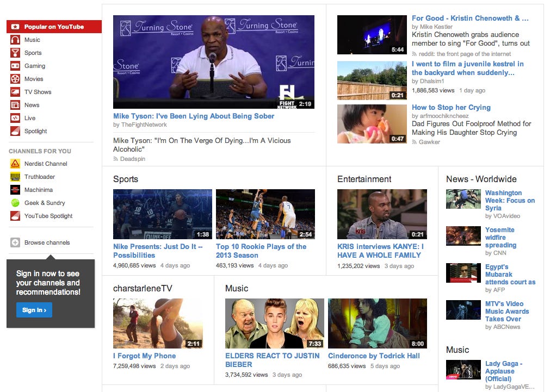Open the Music category in sidebar
The image size is (550, 392).
pos(32,40)
